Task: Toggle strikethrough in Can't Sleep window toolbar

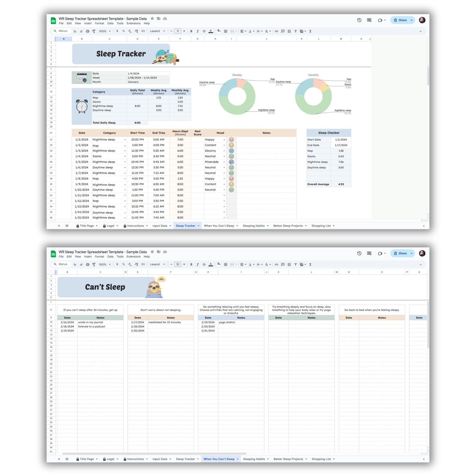Action: [204, 264]
